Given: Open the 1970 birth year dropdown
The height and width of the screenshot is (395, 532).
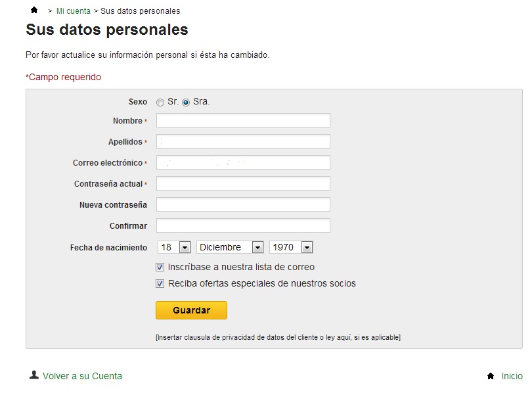Looking at the screenshot, I should pos(291,247).
